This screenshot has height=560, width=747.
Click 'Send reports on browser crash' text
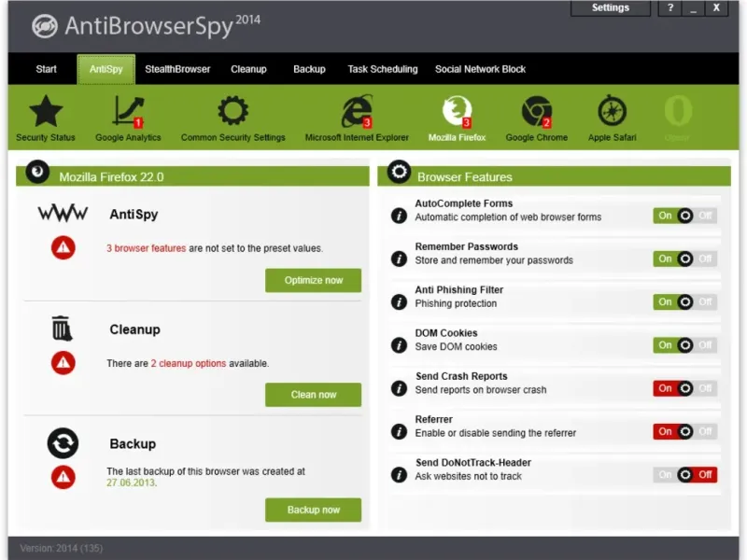pos(481,390)
